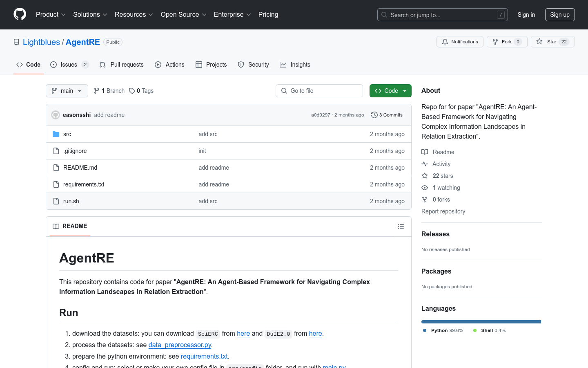Switch to the Pull requests tab
Screen dimensions: 588x368
(122, 65)
